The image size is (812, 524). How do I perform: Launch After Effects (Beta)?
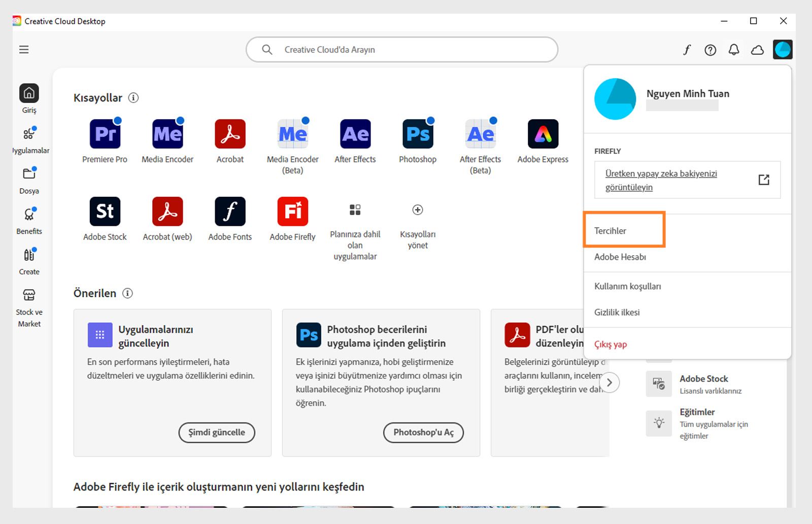480,133
